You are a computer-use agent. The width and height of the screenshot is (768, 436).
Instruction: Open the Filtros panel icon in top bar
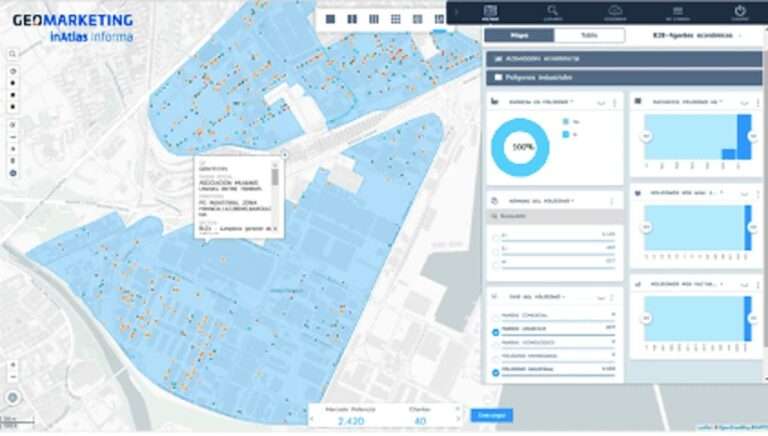coord(490,13)
